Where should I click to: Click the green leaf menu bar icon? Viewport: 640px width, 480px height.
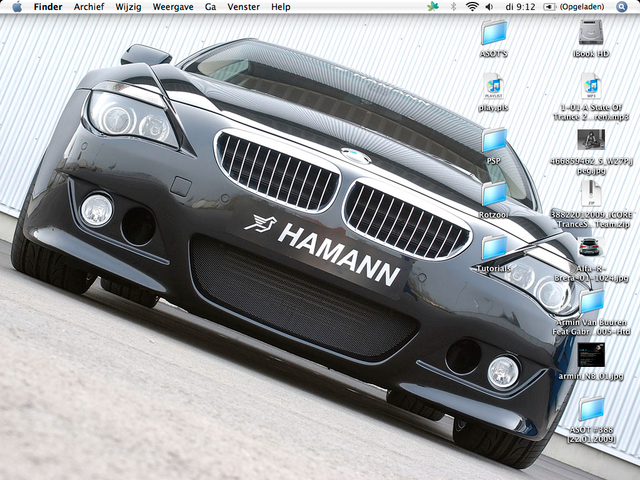433,7
